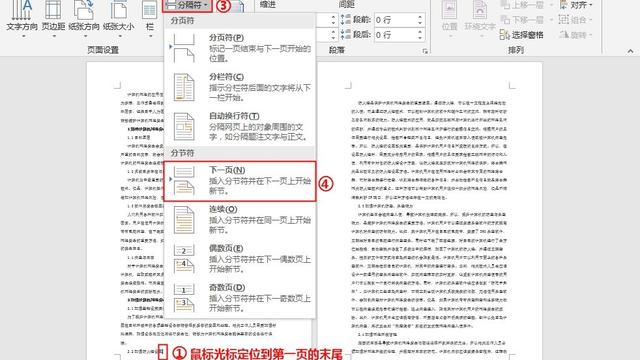Click the 偶数页 section break icon
Viewport: 640px width, 360px height.
[x=184, y=259]
